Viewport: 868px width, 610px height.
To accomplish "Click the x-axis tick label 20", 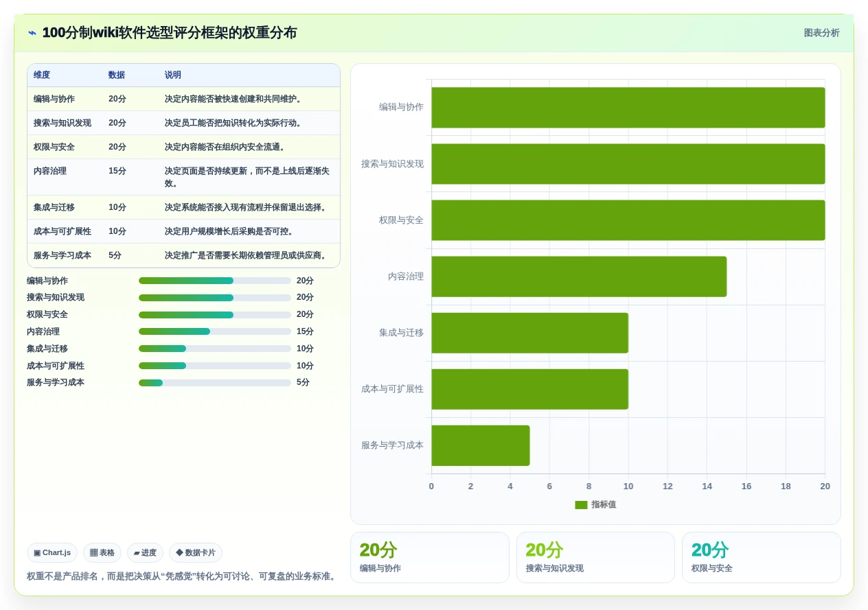I will click(x=825, y=486).
